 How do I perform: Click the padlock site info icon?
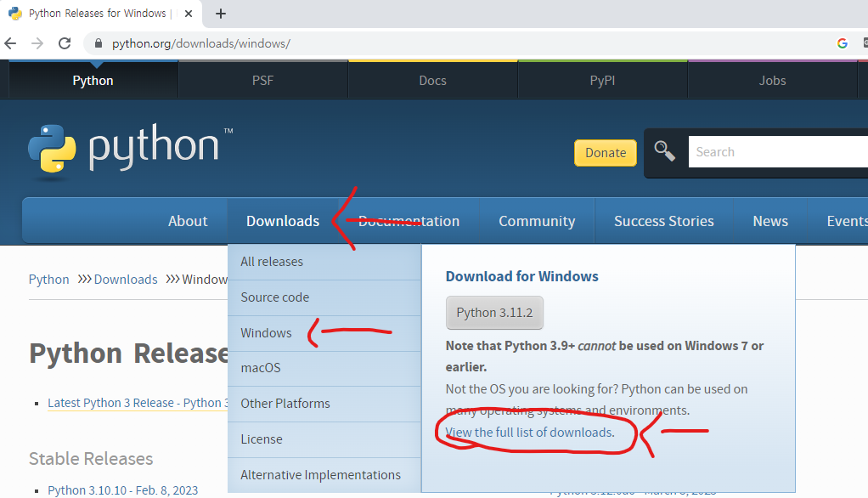point(99,43)
